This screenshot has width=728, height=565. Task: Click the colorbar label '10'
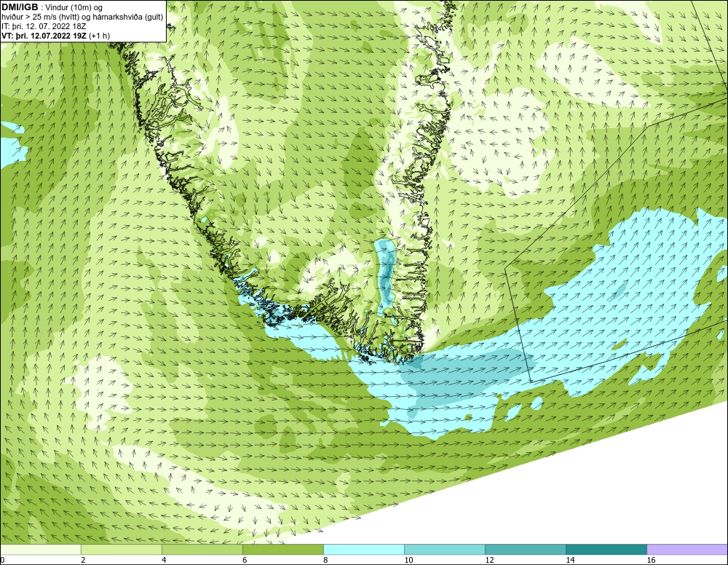tap(408, 561)
